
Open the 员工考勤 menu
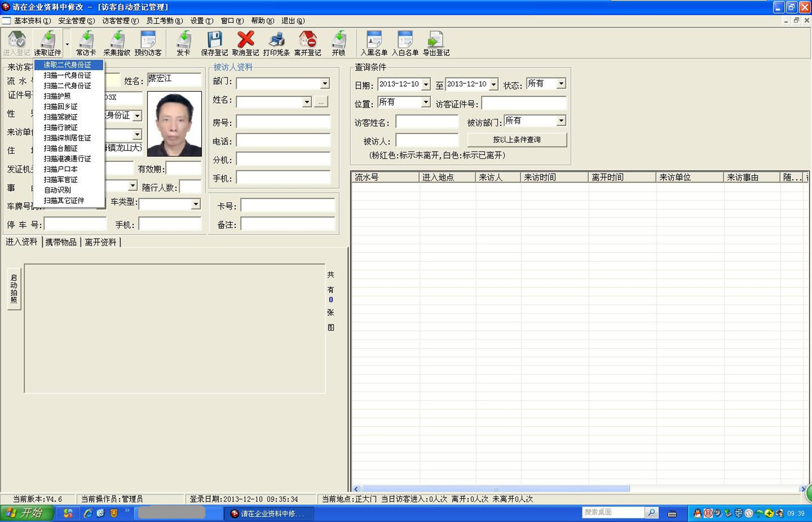(x=164, y=21)
